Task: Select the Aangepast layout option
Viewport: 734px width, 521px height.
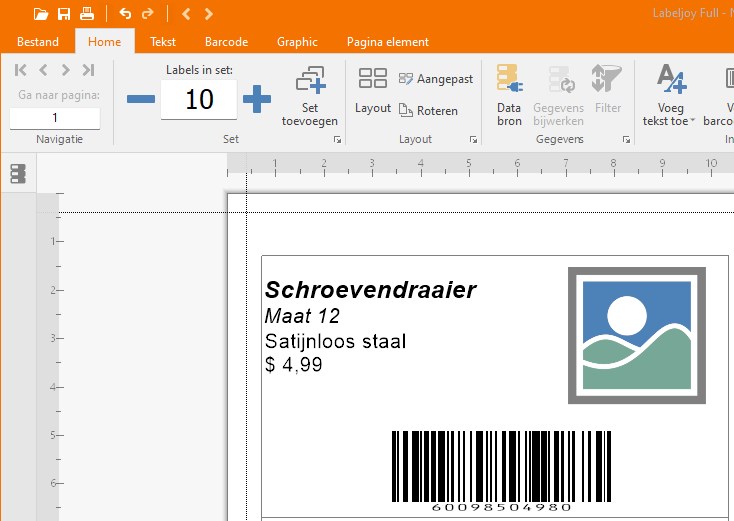Action: pyautogui.click(x=436, y=79)
